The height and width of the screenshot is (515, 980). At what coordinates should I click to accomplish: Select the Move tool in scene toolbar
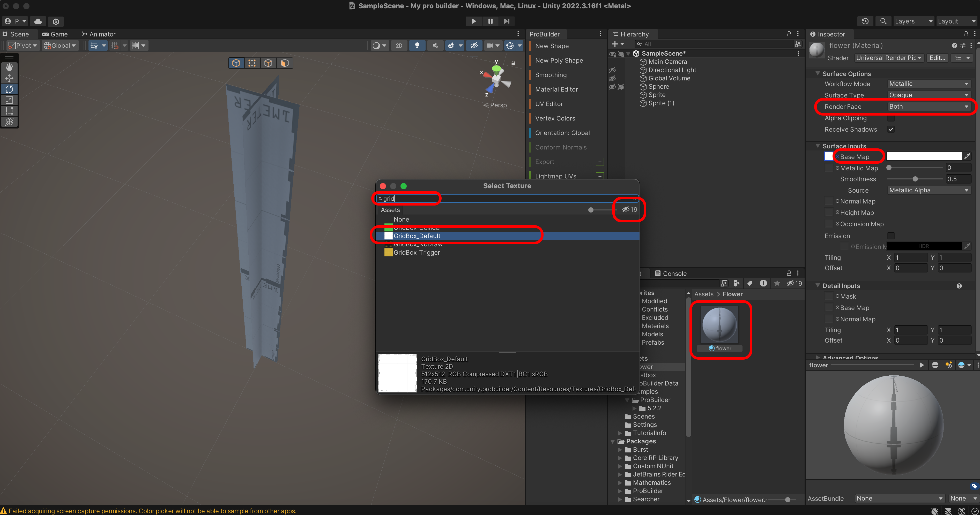tap(9, 78)
